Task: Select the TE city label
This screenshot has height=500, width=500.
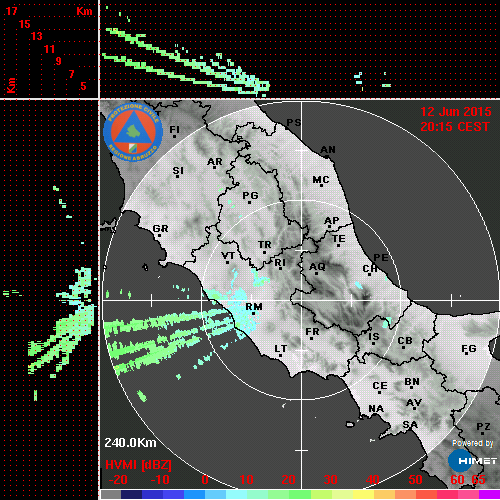Action: tap(339, 239)
